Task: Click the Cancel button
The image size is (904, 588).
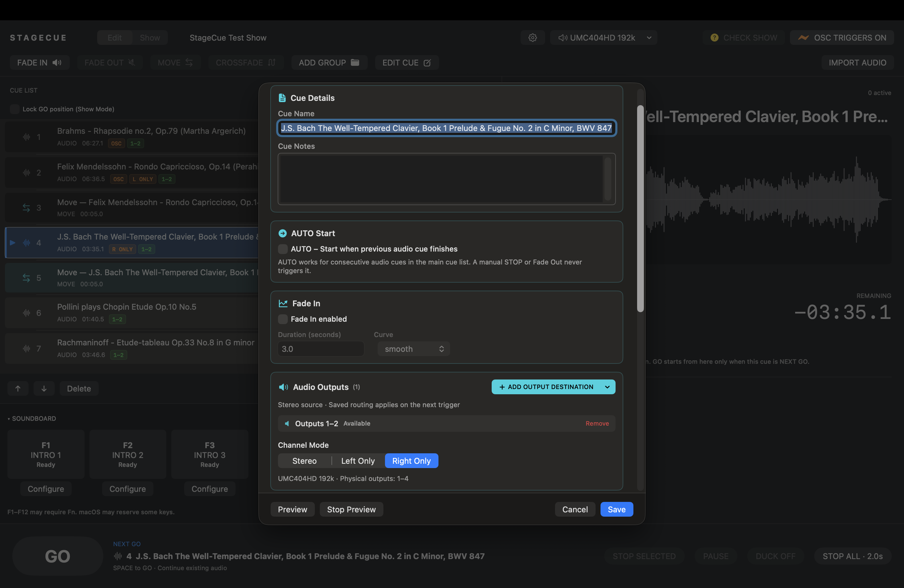Action: [575, 509]
